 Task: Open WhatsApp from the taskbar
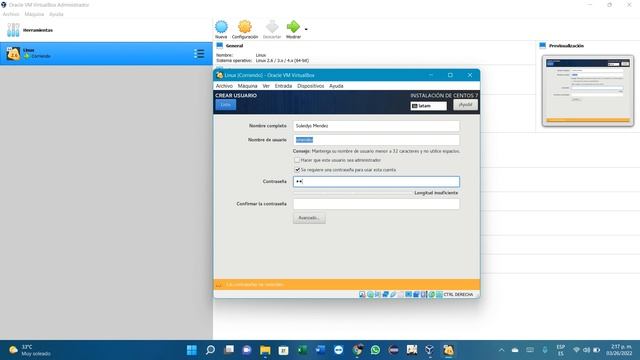click(x=376, y=350)
